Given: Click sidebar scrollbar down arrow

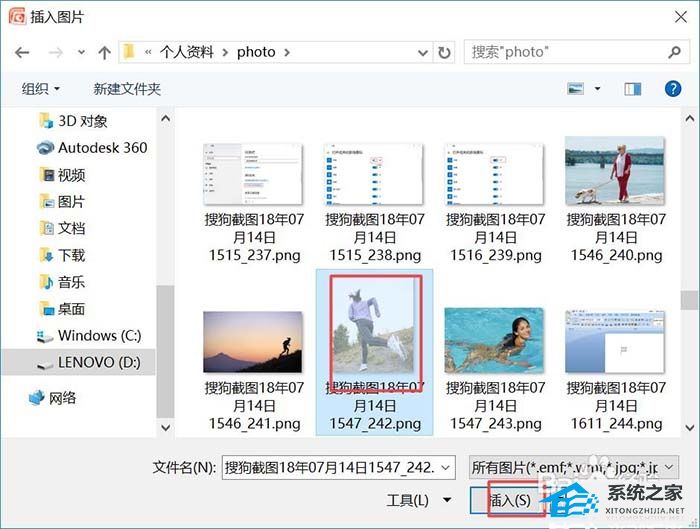Looking at the screenshot, I should (x=165, y=428).
